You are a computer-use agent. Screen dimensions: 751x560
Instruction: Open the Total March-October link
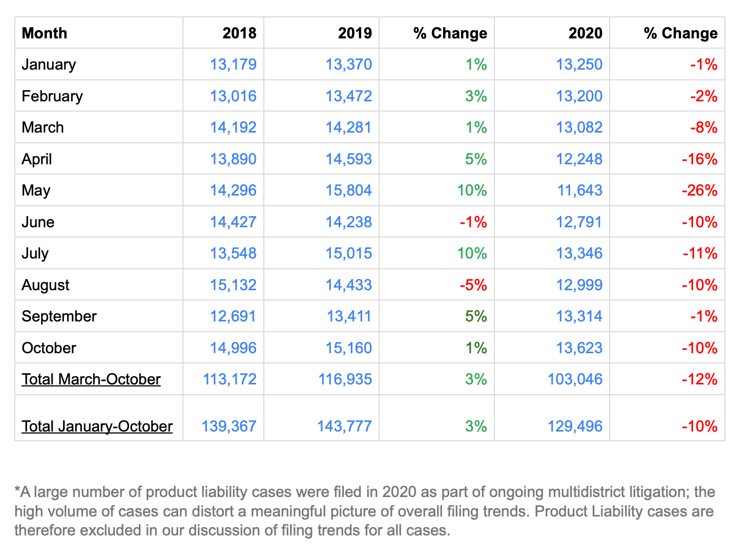91,379
